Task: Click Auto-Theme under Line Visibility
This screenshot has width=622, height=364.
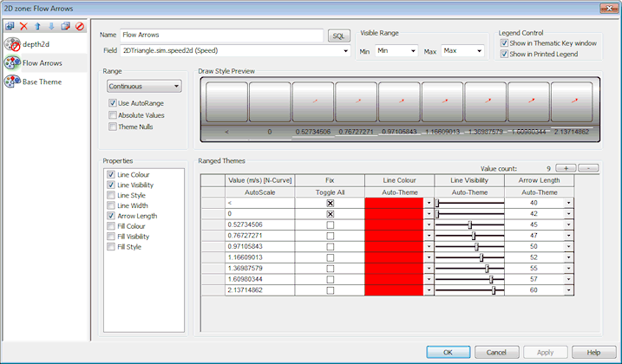Action: click(x=469, y=192)
